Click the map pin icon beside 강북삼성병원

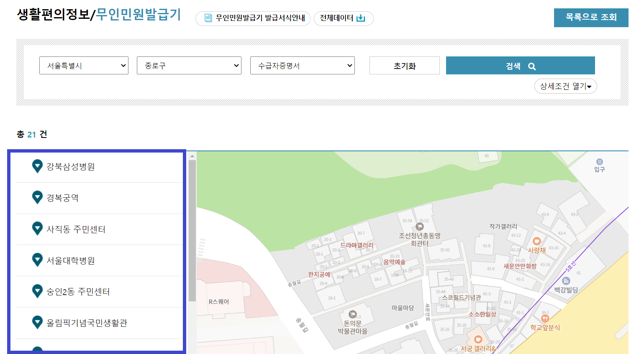click(37, 166)
